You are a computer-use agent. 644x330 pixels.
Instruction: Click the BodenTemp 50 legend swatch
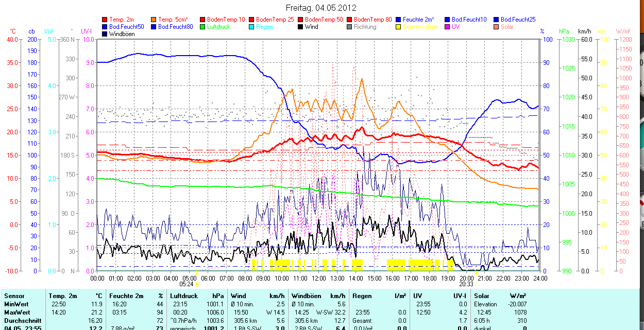tap(300, 20)
